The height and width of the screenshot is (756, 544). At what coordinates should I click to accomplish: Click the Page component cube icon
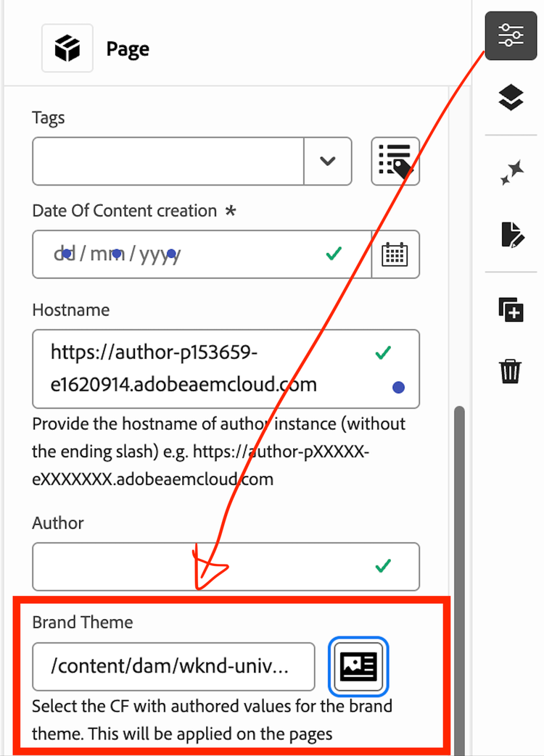(x=67, y=49)
